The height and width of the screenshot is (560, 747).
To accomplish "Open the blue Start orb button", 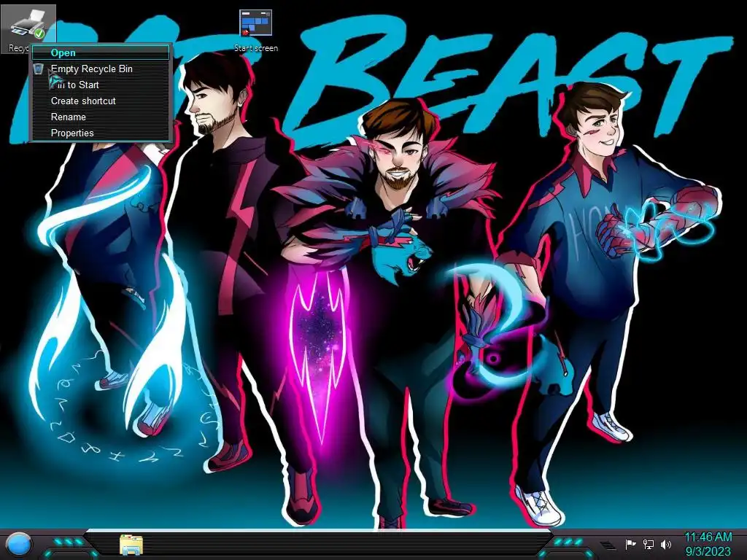I will (x=20, y=544).
